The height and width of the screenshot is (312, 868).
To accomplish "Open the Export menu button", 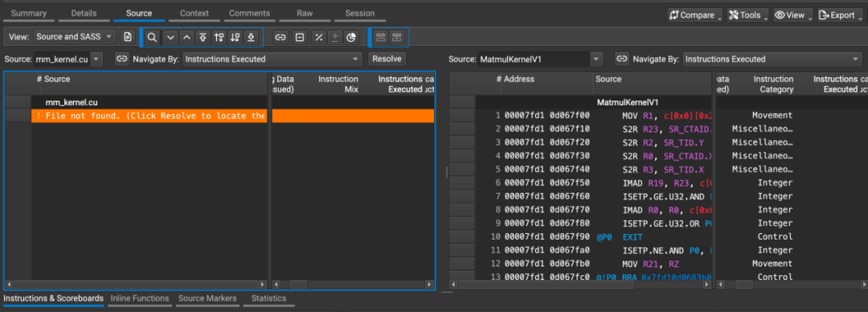I will (840, 15).
